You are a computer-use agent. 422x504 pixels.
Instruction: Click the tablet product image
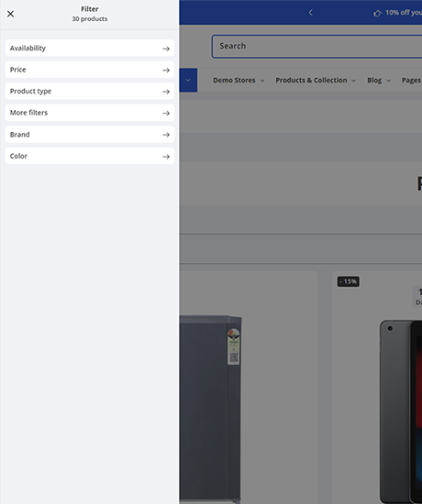point(401,411)
